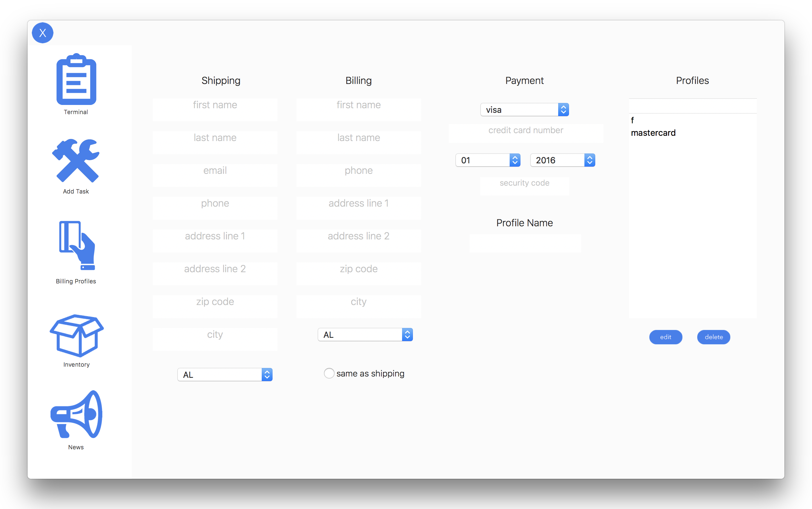This screenshot has height=509, width=812.
Task: Click the Add Task tools icon
Action: [76, 161]
